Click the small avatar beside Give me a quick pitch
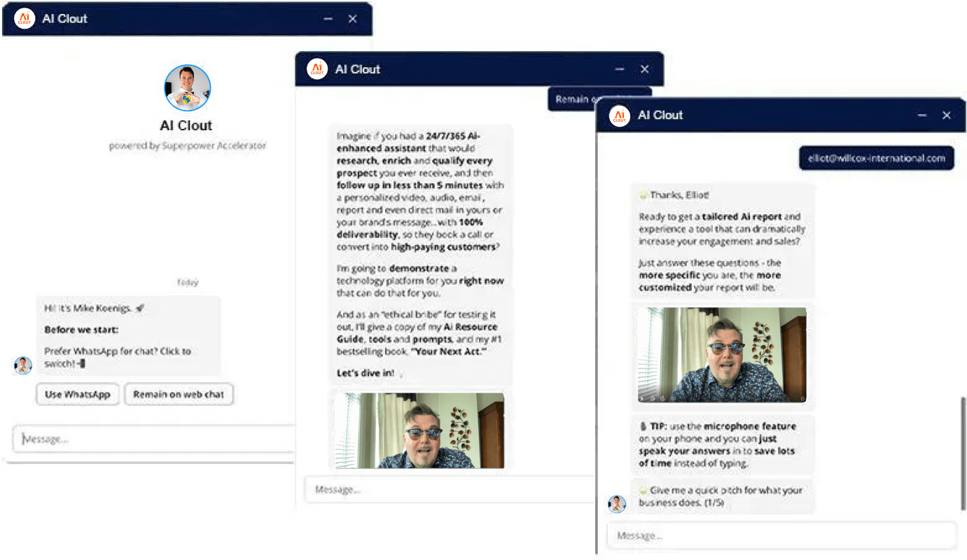The width and height of the screenshot is (967, 560). [x=617, y=504]
